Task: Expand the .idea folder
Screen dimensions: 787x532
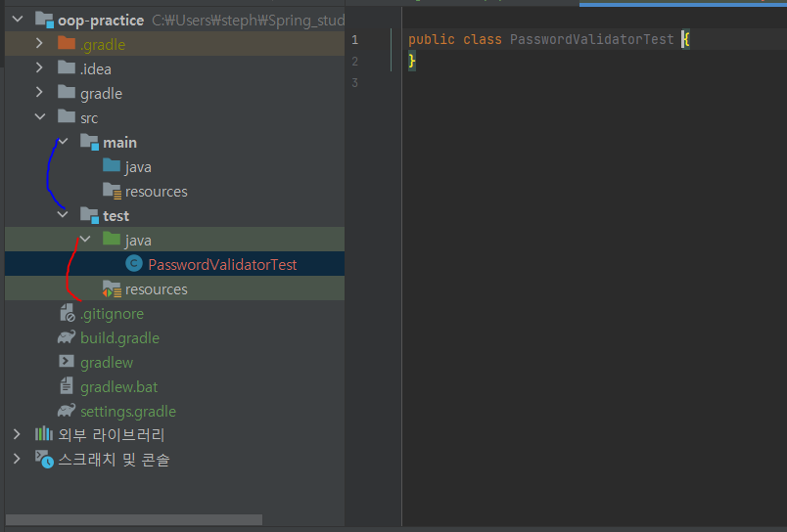Action: pos(40,67)
